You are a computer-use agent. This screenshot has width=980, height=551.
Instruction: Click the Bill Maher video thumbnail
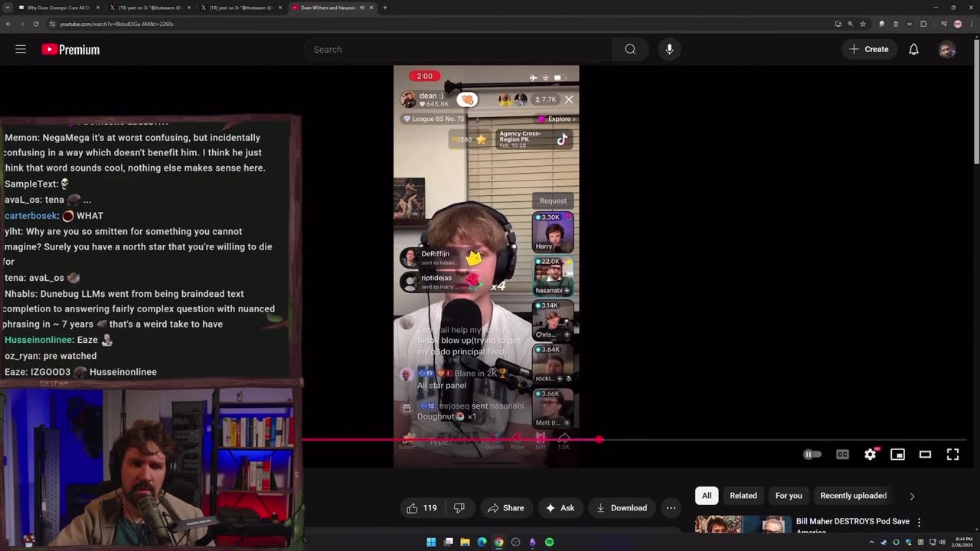[742, 523]
